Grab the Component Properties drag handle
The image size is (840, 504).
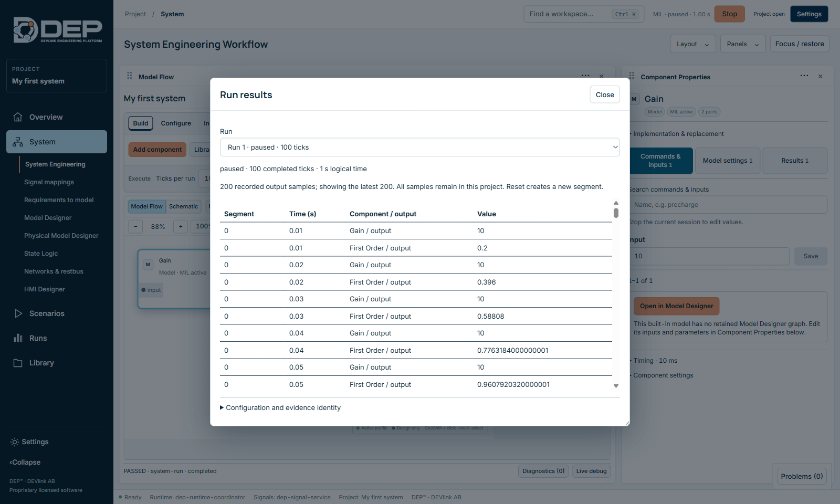632,76
